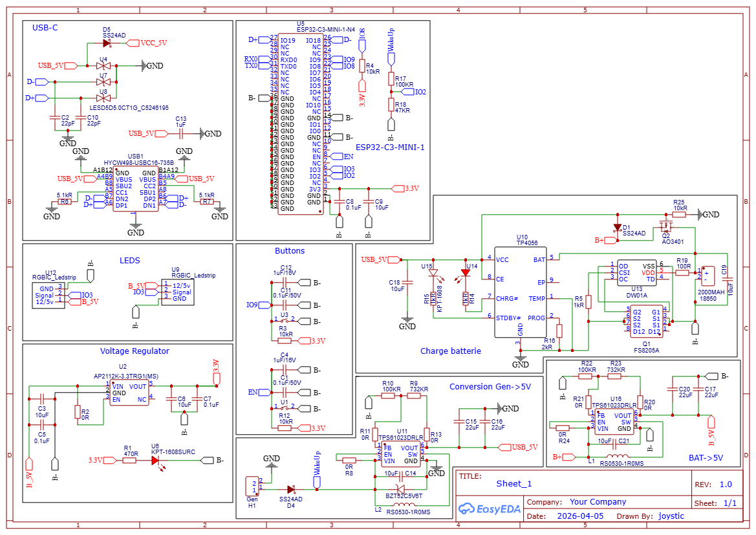Screen dimensions: 756x535
Task: Select the 2000MAH 18650 battery symbol
Action: tap(707, 277)
